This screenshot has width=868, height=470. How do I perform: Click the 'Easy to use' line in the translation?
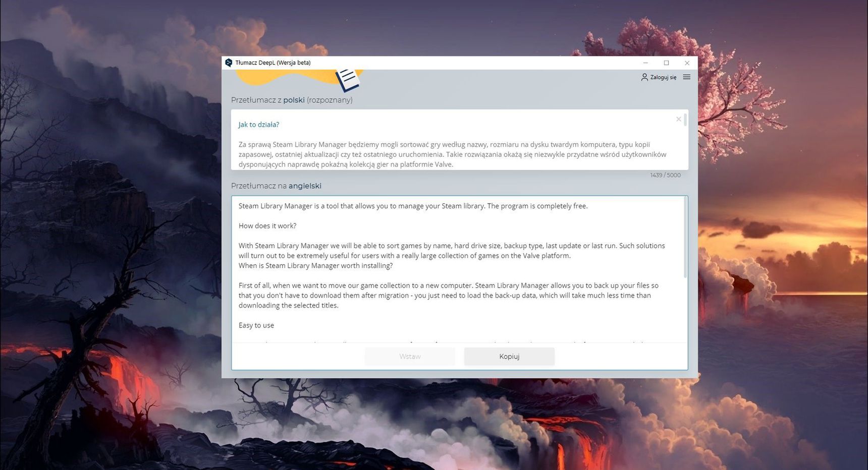(x=256, y=325)
